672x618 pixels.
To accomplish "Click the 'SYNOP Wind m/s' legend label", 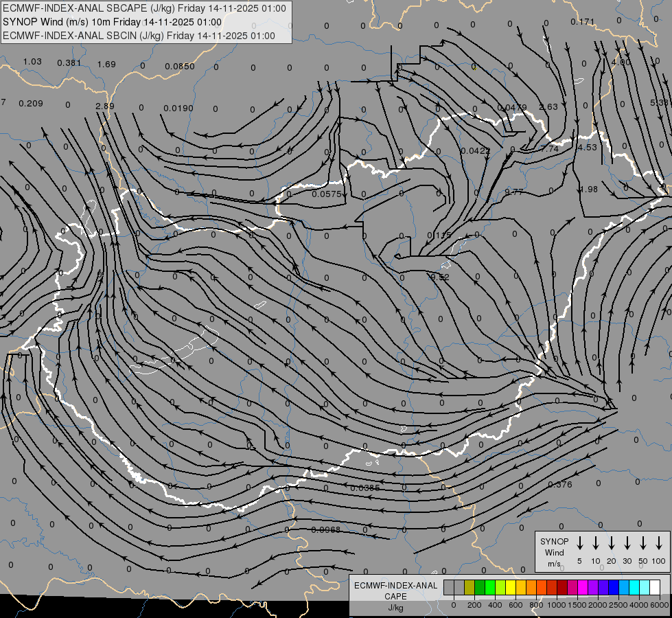I will 554,553.
